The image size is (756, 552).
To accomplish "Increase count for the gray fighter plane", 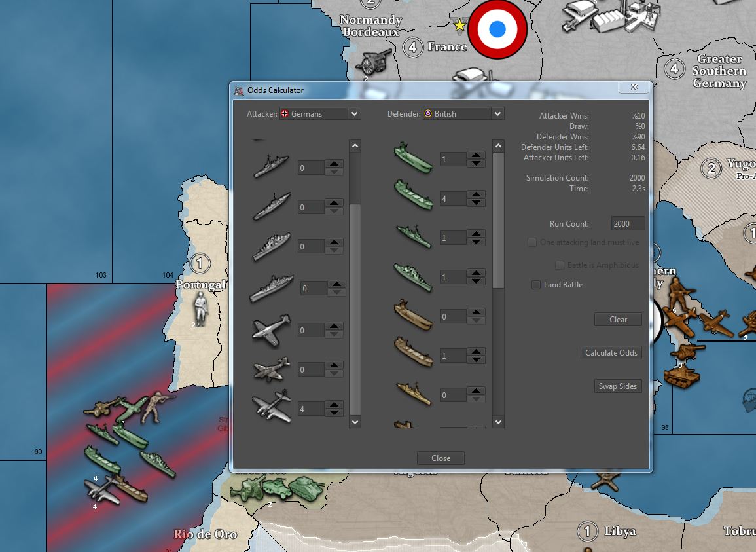I will (334, 326).
